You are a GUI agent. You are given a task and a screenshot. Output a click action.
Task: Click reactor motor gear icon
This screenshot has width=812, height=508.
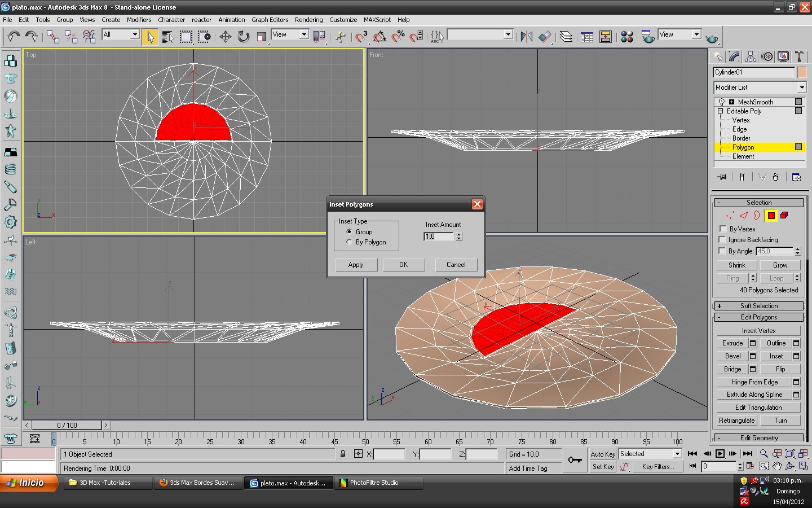10,222
